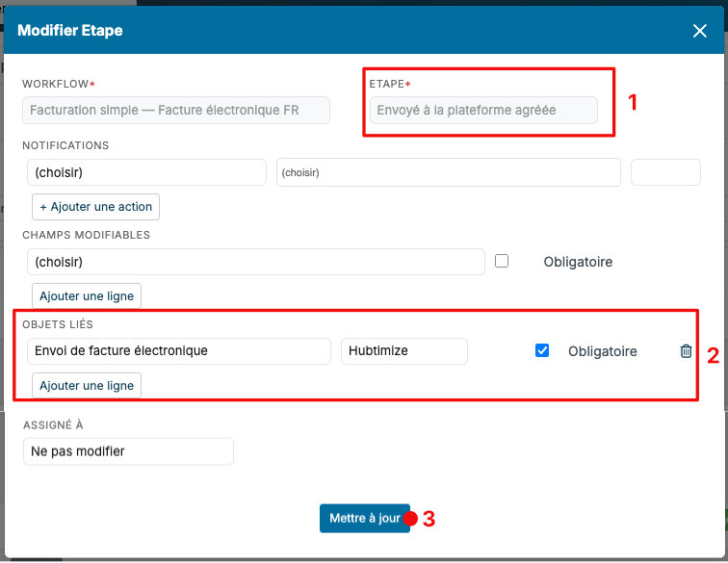Viewport: 728px width, 563px height.
Task: Click the Modifier Etape dialog title
Action: [x=70, y=31]
